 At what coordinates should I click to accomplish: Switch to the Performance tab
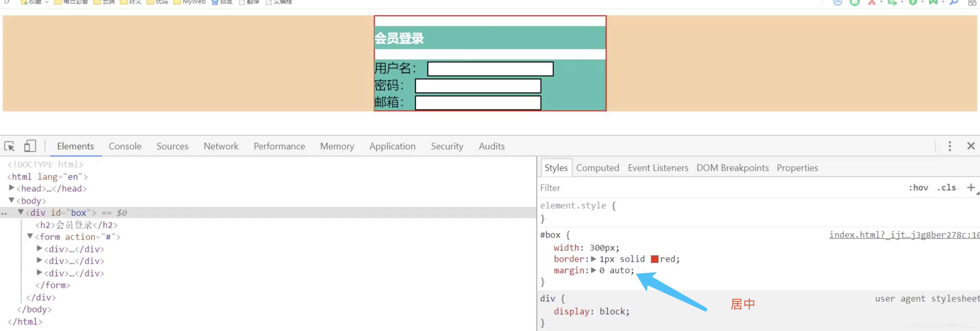(279, 146)
